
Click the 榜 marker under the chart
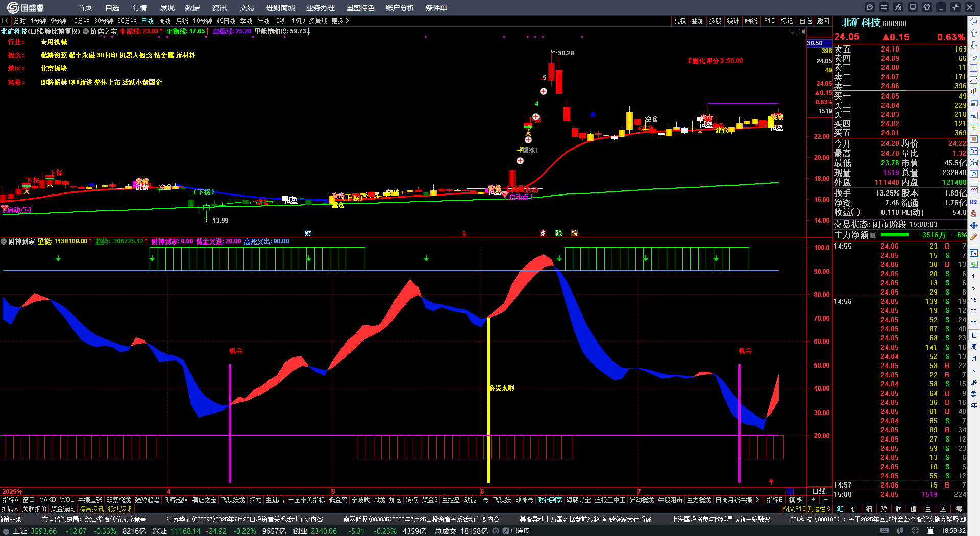574,233
